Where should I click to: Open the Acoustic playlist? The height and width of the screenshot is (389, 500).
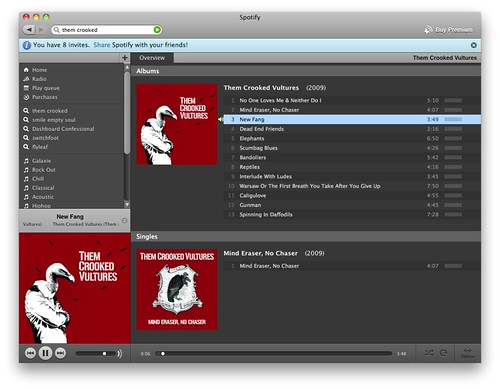pos(39,196)
